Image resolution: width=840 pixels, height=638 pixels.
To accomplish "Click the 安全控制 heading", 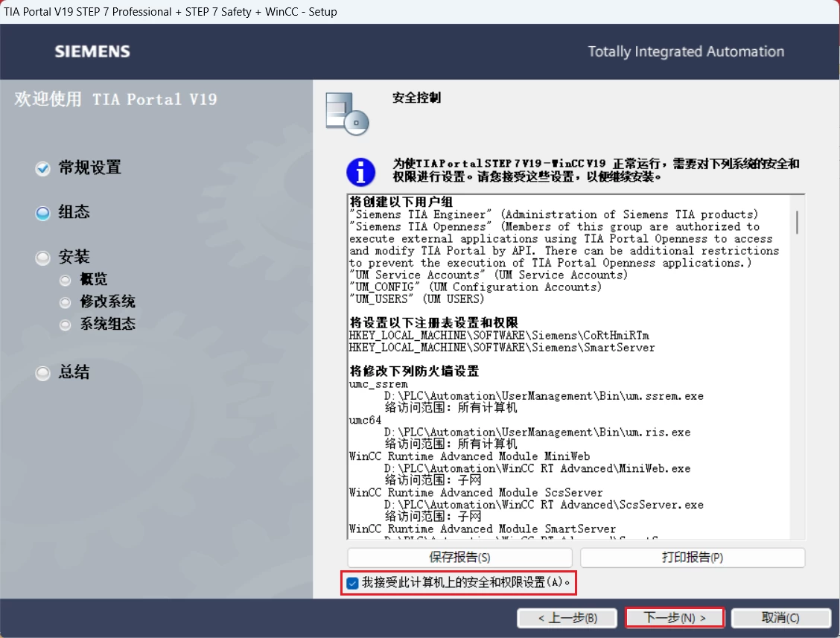I will click(x=417, y=98).
